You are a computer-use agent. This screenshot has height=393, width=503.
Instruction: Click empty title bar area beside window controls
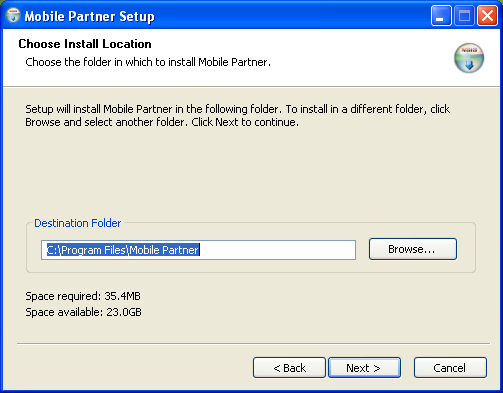tap(293, 15)
